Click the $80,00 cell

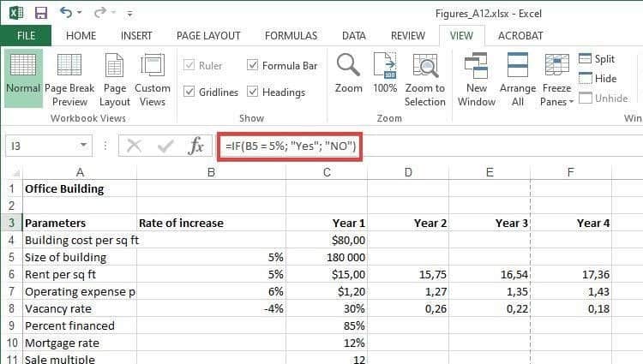click(327, 241)
